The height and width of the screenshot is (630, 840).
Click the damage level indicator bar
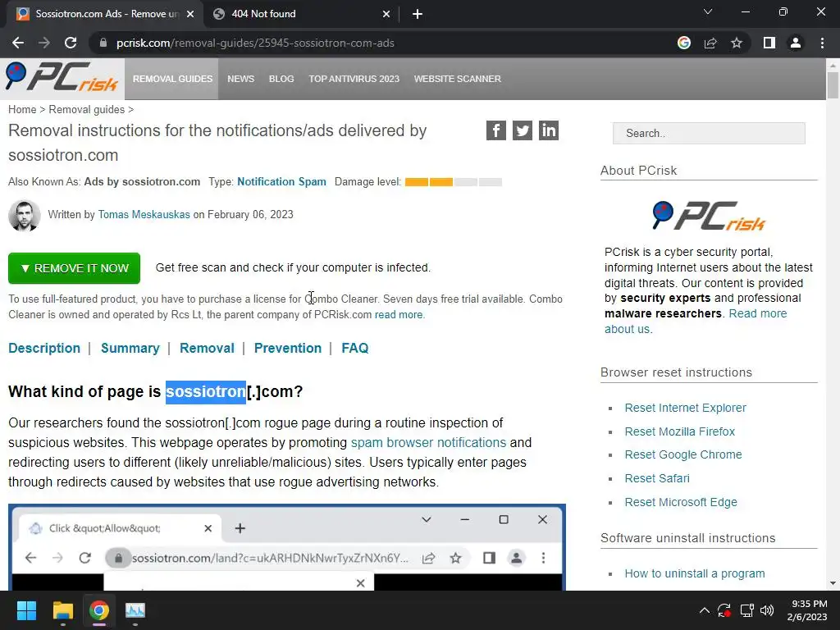click(x=453, y=182)
